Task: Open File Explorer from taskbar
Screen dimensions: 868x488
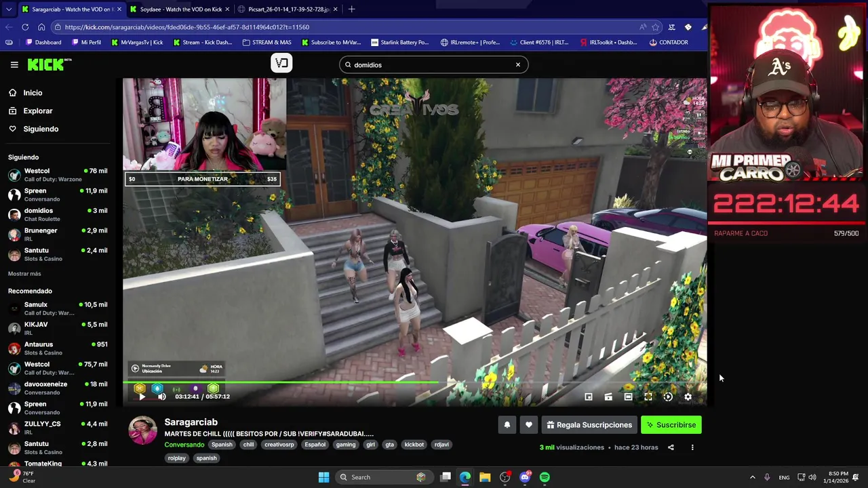Action: tap(485, 477)
